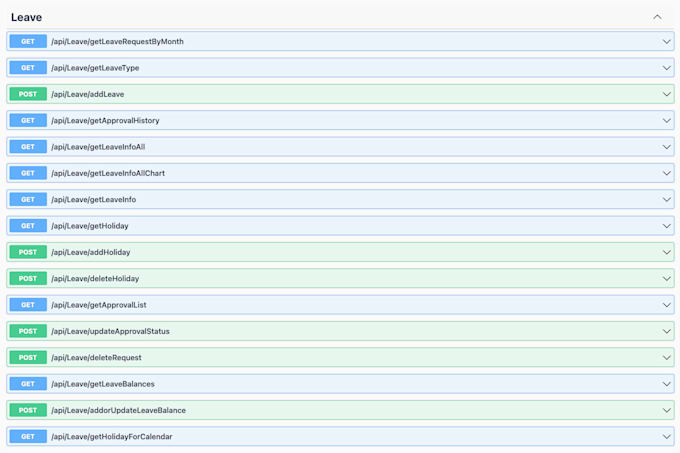Viewport: 680px width, 453px height.
Task: Open the Leave section heading
Action: point(26,17)
